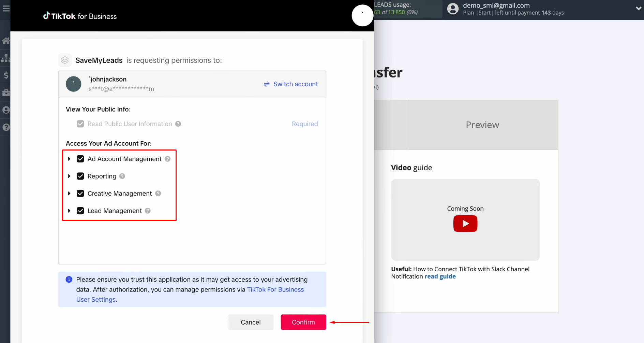
Task: Expand Ad Account Management details
Action: (69, 159)
